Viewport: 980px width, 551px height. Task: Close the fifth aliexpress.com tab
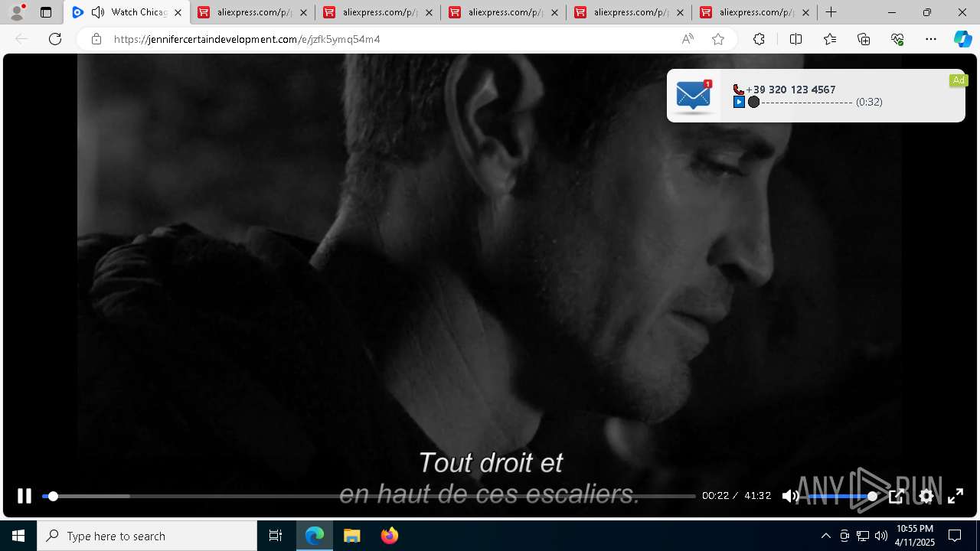pyautogui.click(x=805, y=12)
